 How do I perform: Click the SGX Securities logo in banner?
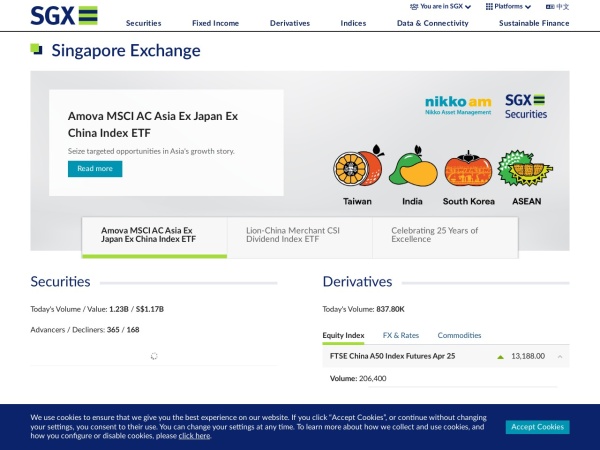click(526, 106)
